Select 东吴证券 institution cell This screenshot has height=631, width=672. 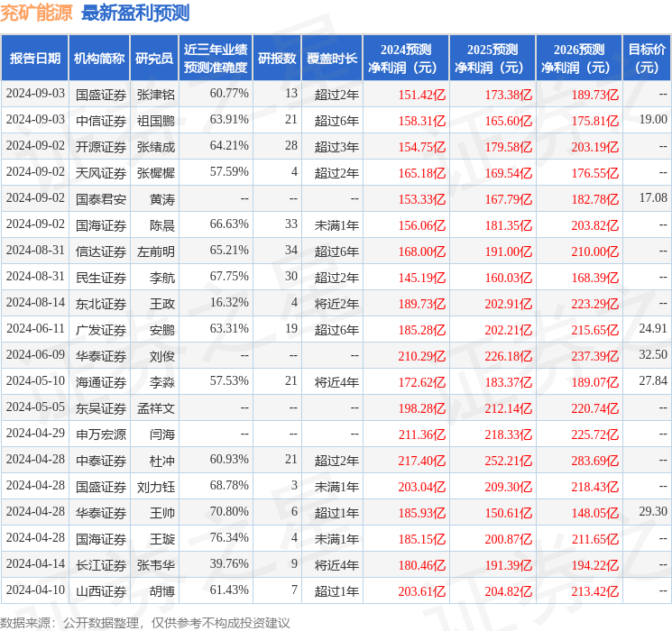click(101, 408)
